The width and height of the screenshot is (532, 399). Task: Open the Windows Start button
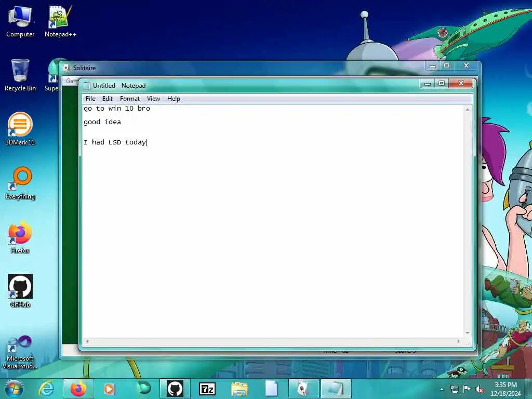click(14, 389)
